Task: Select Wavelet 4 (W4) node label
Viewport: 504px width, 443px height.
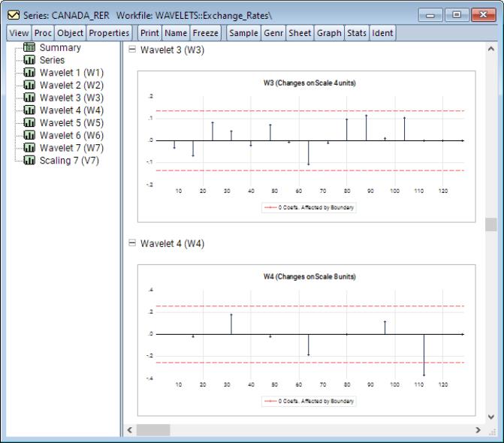Action: [x=71, y=110]
